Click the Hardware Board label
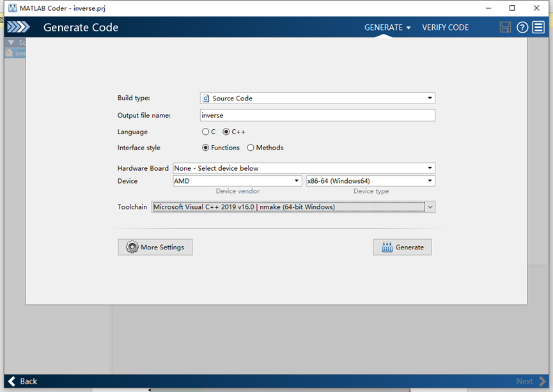The image size is (553, 392). pyautogui.click(x=143, y=168)
